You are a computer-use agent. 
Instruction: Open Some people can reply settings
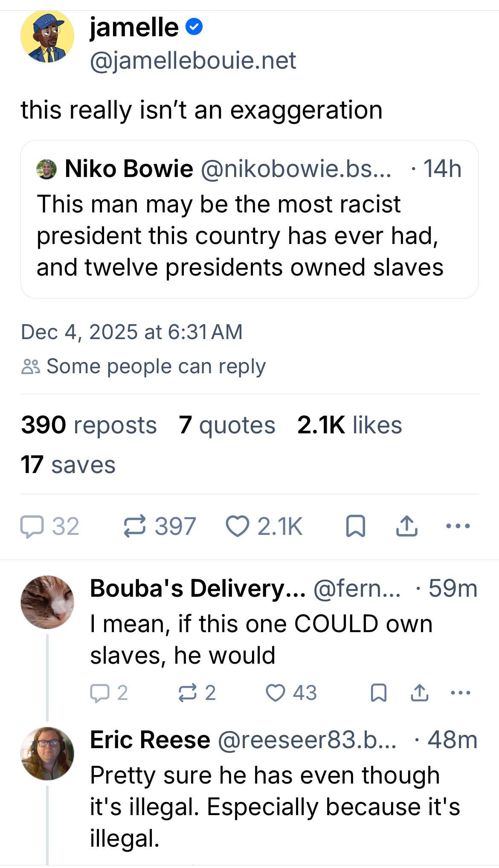[144, 366]
